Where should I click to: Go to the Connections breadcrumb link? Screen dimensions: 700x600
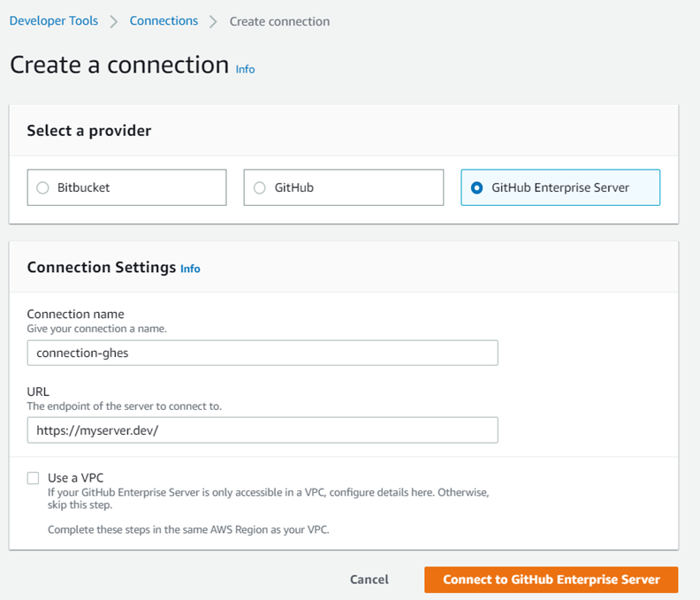pyautogui.click(x=164, y=20)
